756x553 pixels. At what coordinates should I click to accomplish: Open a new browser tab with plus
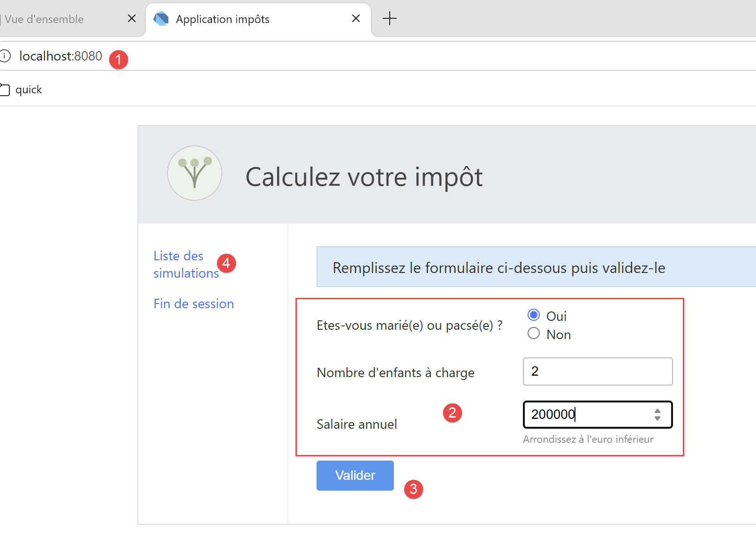coord(389,19)
